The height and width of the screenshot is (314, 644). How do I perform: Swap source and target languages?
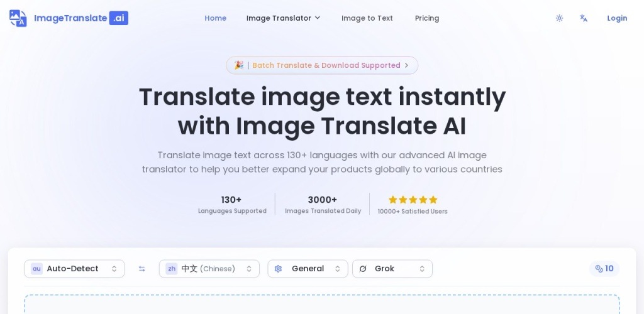tap(142, 269)
